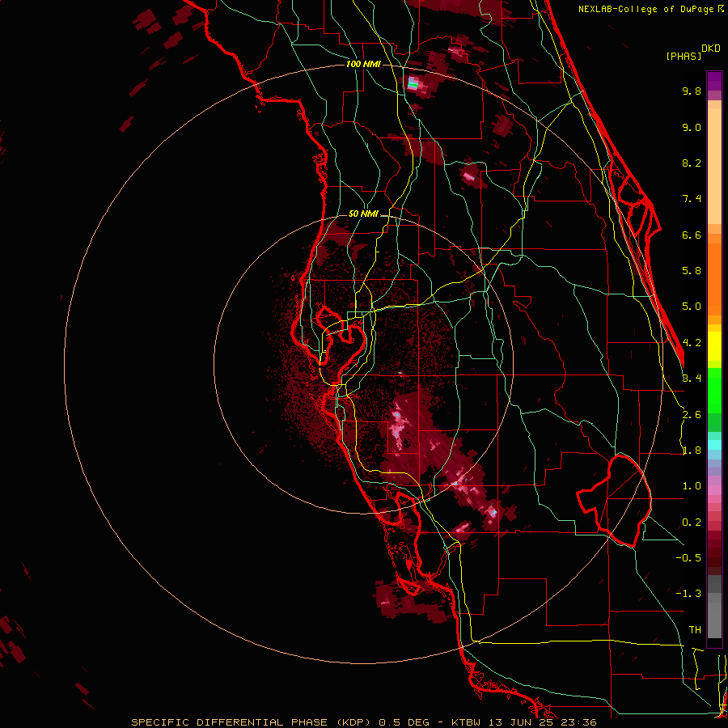Click the green KDP core near the 100 NMI ring
This screenshot has height=728, width=728.
413,84
